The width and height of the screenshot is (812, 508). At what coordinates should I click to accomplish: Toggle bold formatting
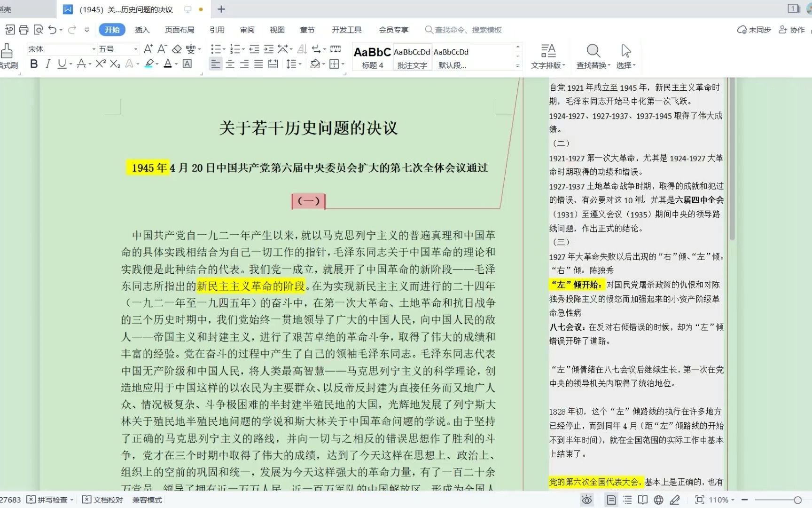34,63
